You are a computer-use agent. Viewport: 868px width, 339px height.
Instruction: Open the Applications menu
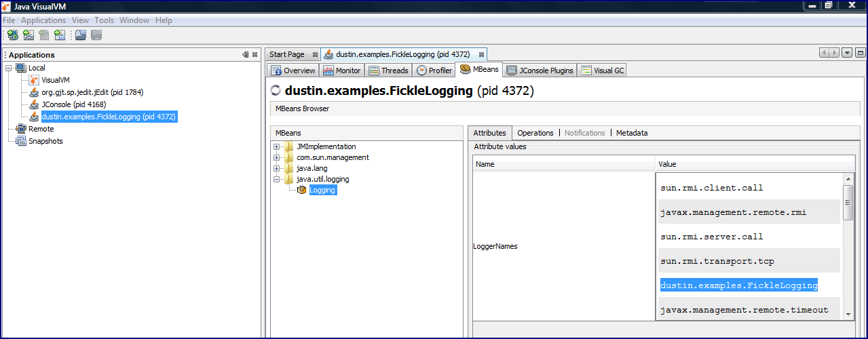coord(43,20)
